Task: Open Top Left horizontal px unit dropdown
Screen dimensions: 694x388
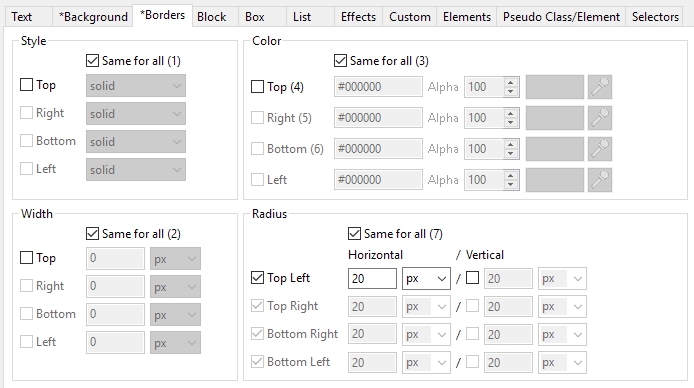Action: click(426, 278)
